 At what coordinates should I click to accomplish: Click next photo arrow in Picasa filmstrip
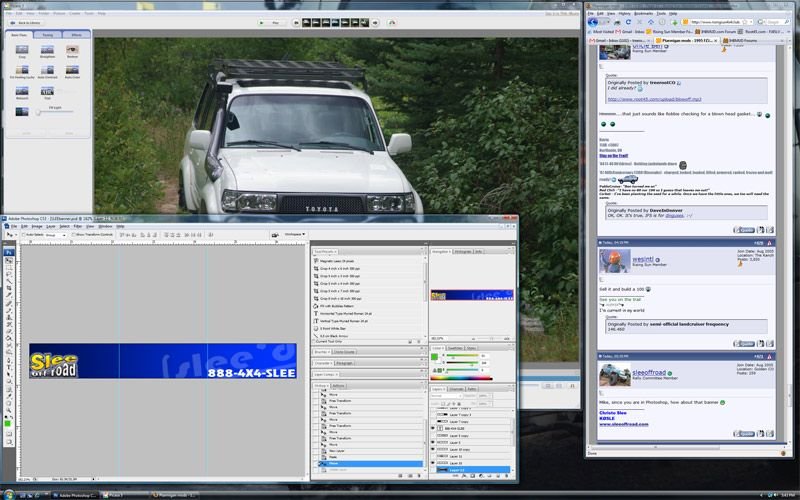[376, 22]
